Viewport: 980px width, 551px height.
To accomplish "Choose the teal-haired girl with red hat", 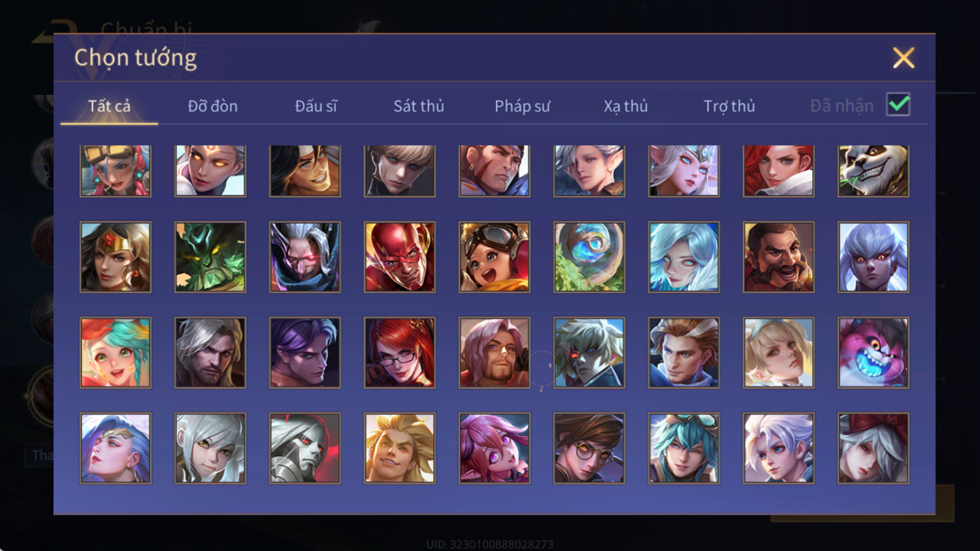I will tap(115, 353).
